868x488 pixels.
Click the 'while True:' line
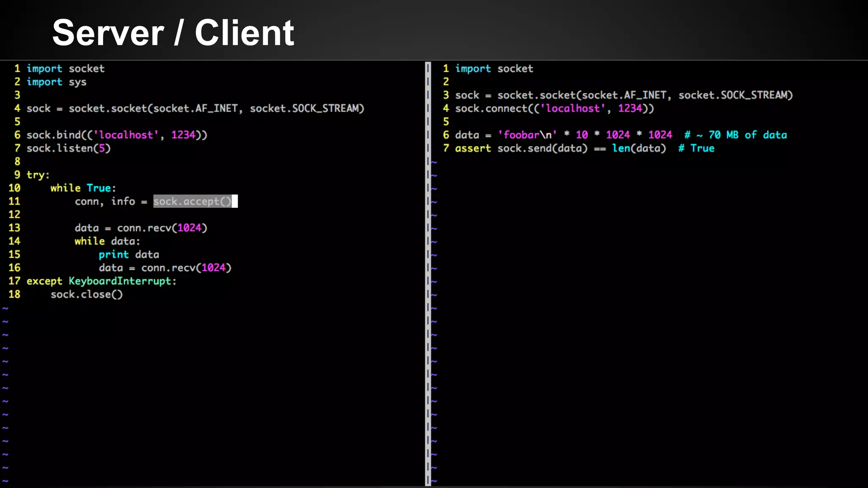pyautogui.click(x=83, y=188)
